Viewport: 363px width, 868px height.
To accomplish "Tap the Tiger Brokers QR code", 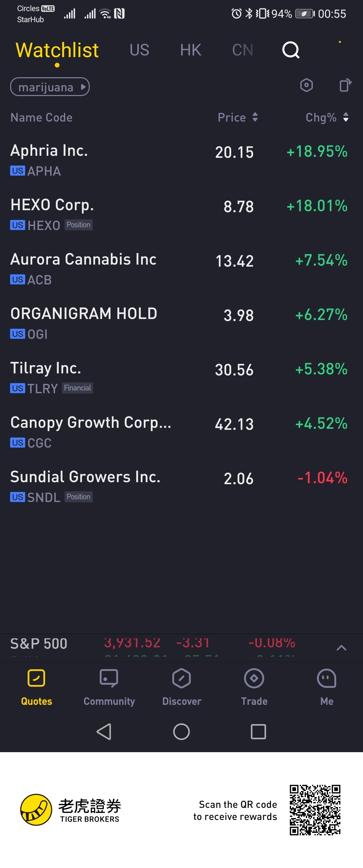I will pyautogui.click(x=315, y=810).
